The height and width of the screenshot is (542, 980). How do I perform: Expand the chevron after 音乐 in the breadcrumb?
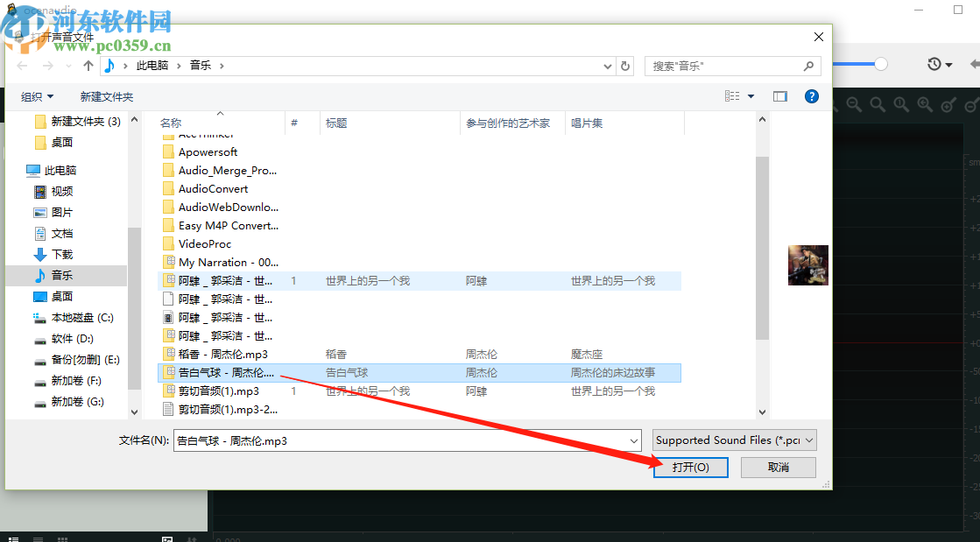coord(222,66)
